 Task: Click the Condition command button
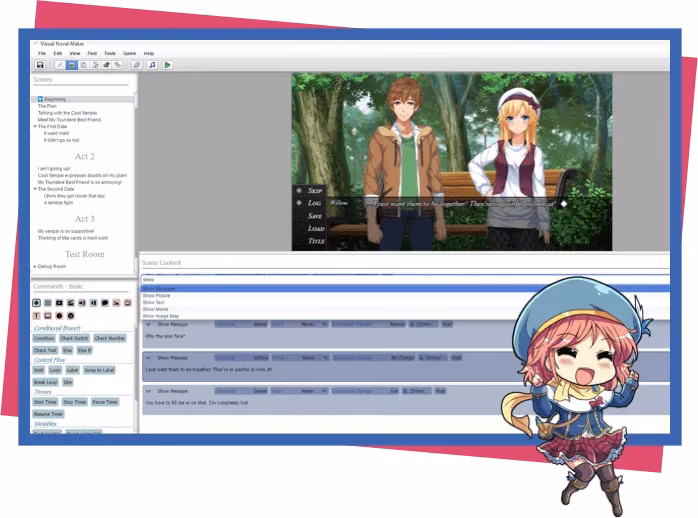[44, 339]
